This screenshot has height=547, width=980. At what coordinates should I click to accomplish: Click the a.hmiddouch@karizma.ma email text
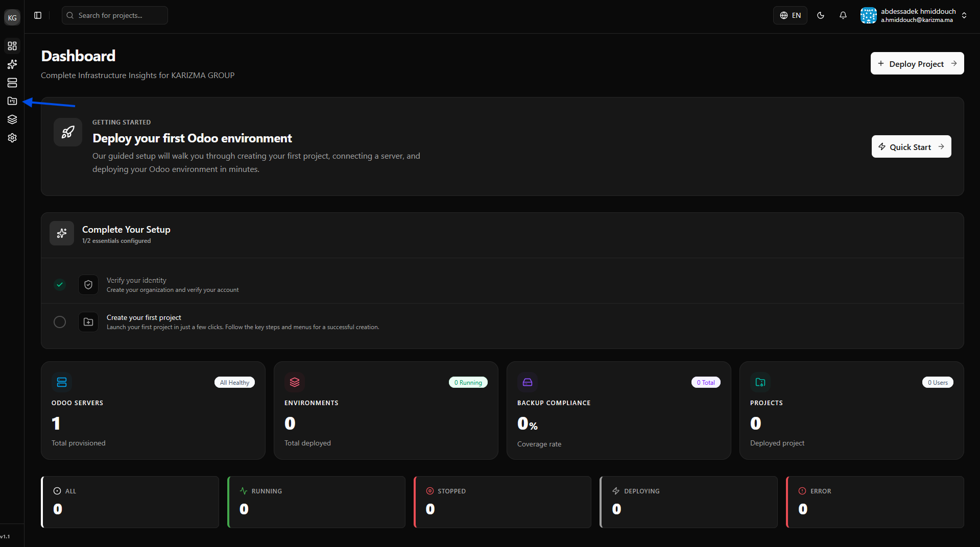tap(917, 20)
